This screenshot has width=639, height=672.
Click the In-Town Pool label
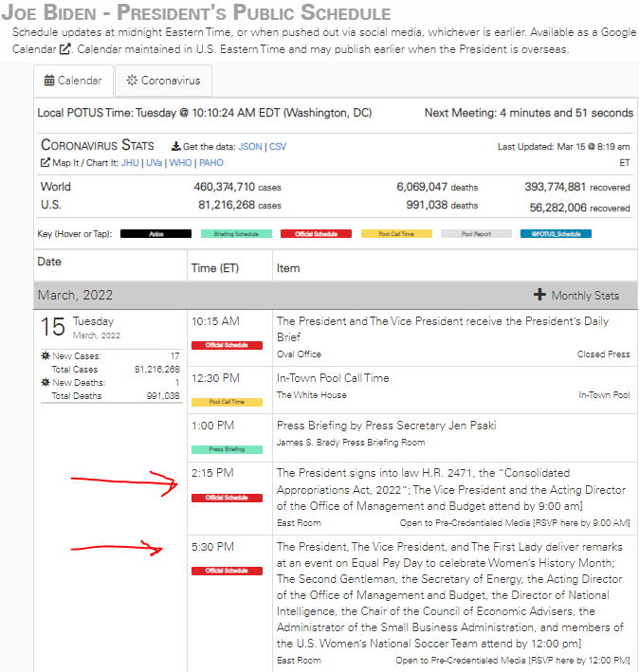coord(604,395)
